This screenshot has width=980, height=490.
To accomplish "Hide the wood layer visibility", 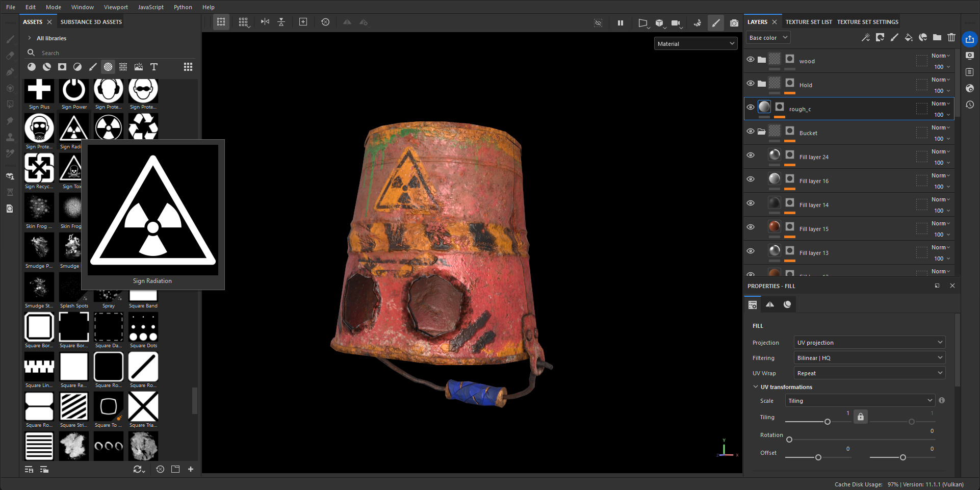I will pos(751,60).
